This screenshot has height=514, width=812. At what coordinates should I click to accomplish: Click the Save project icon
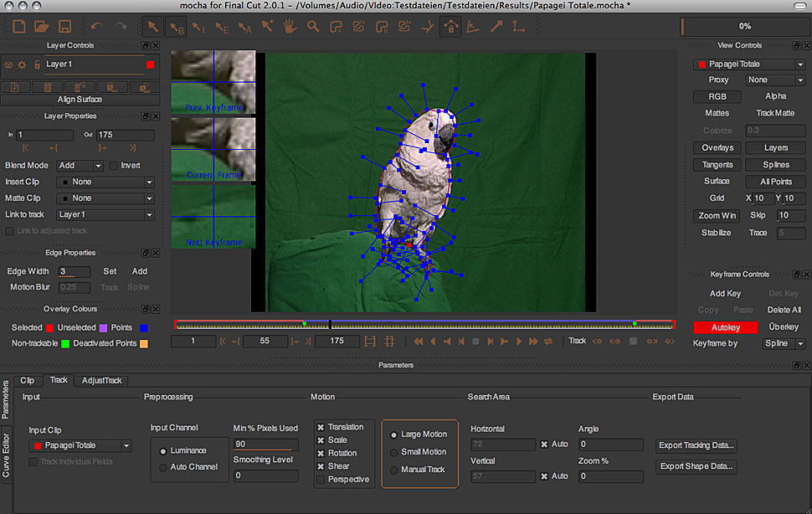(x=64, y=27)
